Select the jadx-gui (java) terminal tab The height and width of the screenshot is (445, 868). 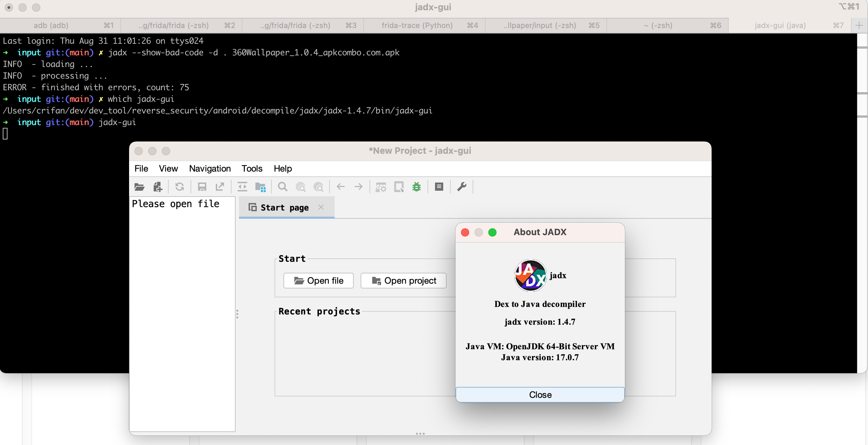(x=789, y=25)
